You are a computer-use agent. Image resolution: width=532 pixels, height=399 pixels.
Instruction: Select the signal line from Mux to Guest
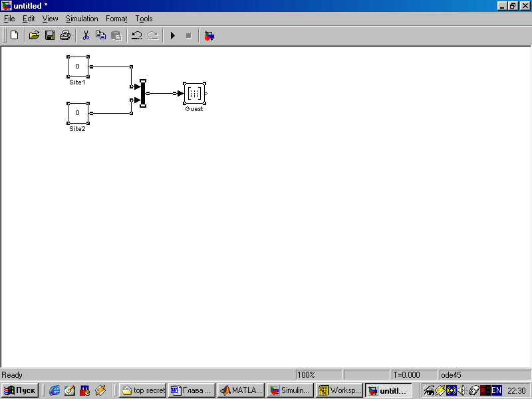(163, 93)
